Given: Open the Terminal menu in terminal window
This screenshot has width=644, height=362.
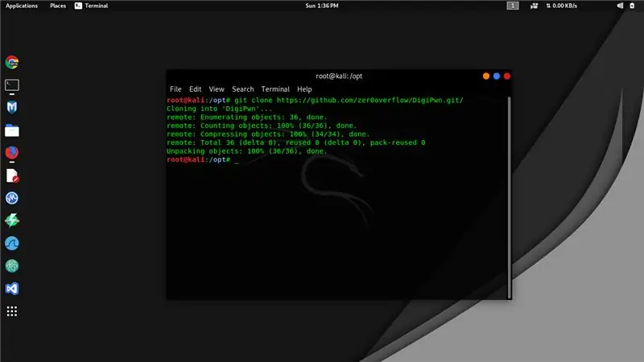Looking at the screenshot, I should pos(275,89).
